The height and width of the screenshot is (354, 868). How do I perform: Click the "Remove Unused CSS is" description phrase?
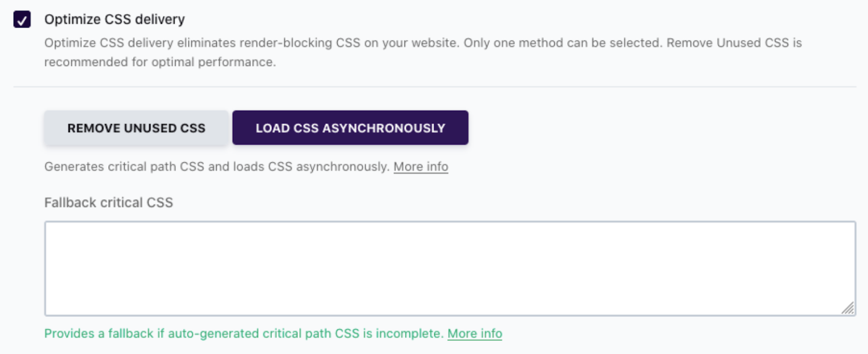[x=734, y=43]
